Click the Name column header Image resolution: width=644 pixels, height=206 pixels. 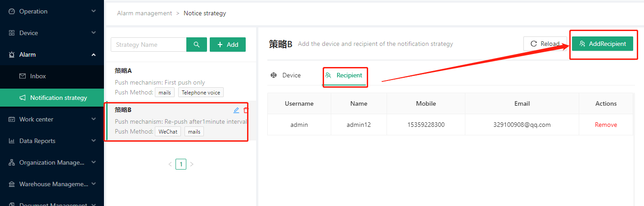click(359, 103)
